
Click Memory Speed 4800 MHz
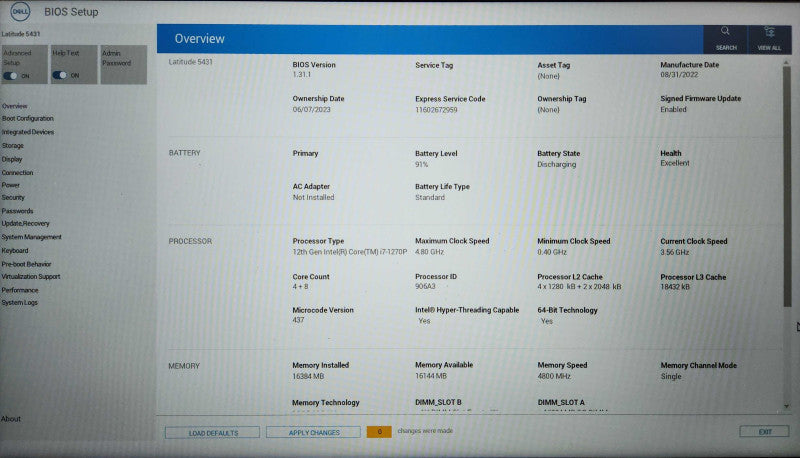pyautogui.click(x=554, y=376)
